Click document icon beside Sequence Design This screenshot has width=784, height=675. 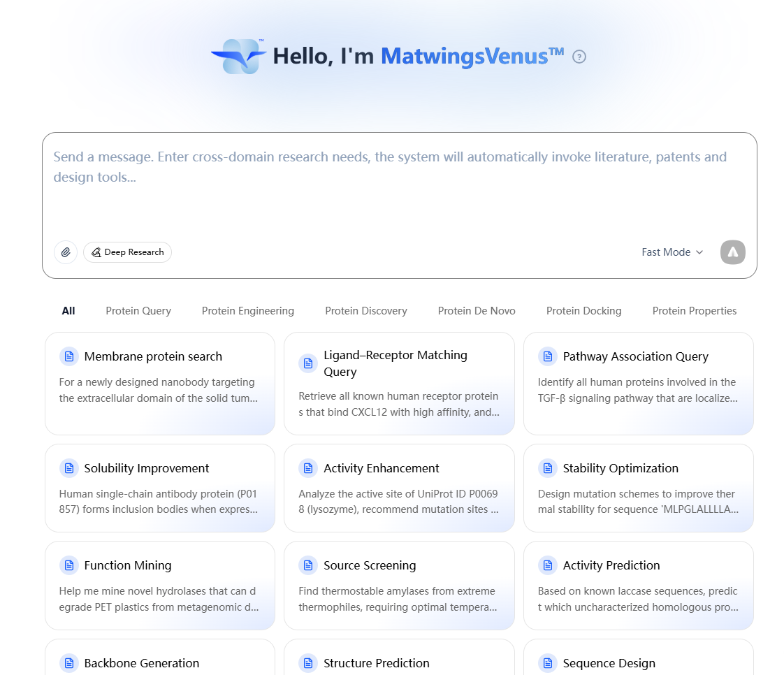(x=548, y=664)
